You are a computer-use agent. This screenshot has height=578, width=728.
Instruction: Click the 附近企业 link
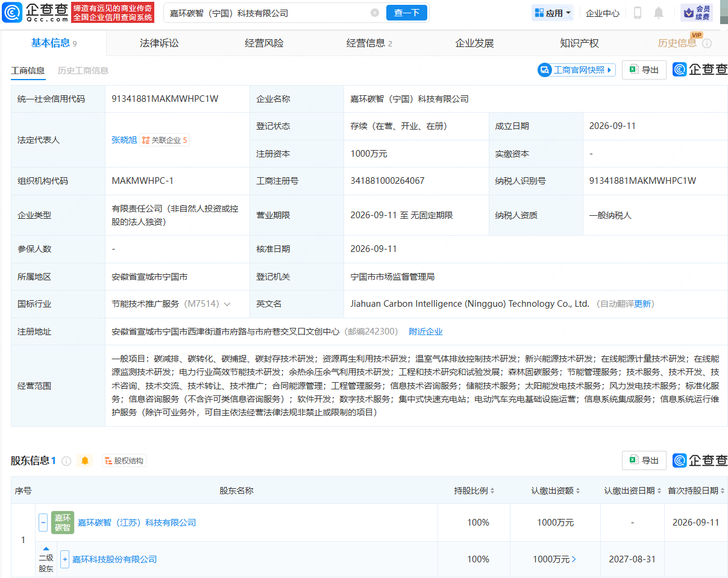tap(425, 331)
